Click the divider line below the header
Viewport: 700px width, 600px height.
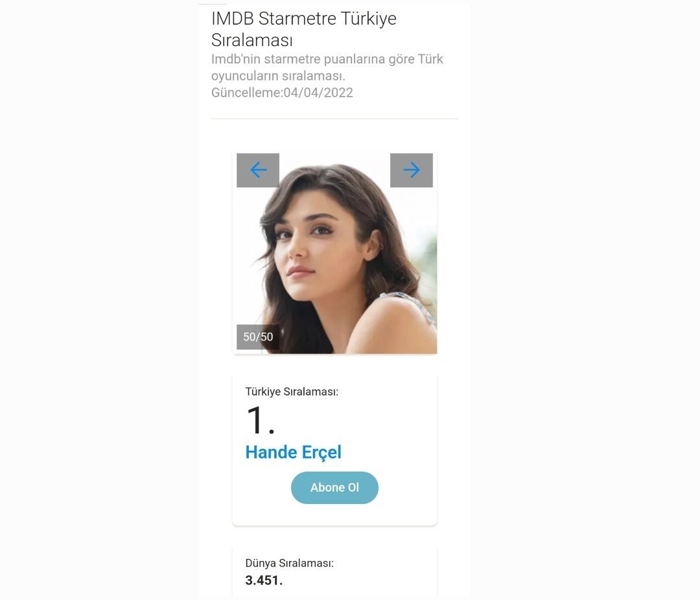click(x=335, y=119)
